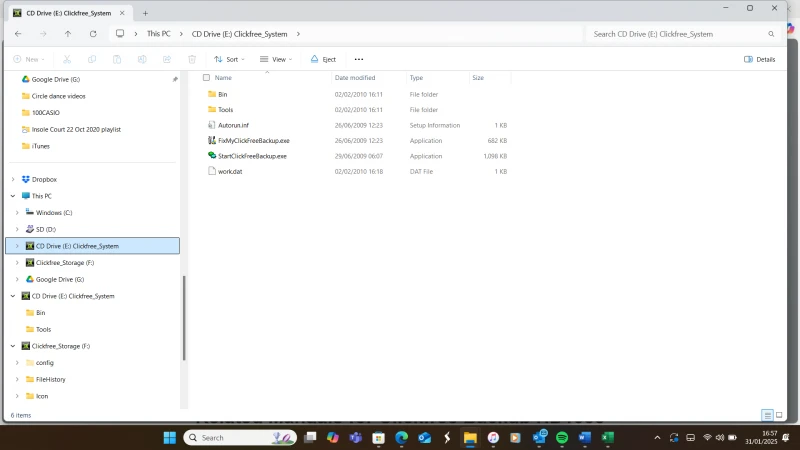Viewport: 800px width, 450px height.
Task: Click the search magnifier icon in Explorer
Action: pos(771,34)
